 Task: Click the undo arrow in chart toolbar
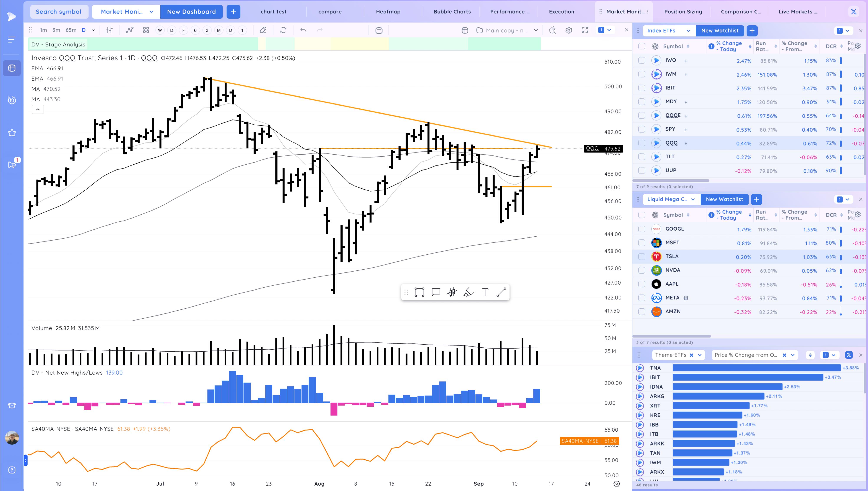tap(303, 30)
